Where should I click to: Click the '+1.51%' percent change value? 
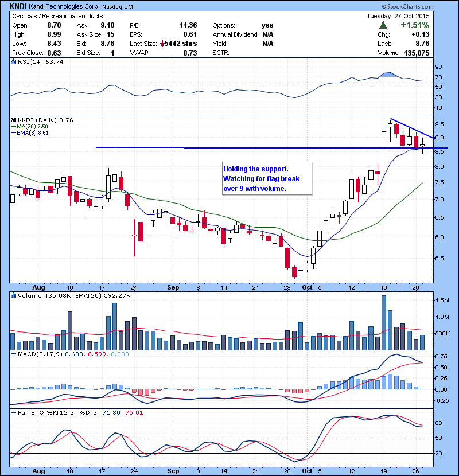415,25
